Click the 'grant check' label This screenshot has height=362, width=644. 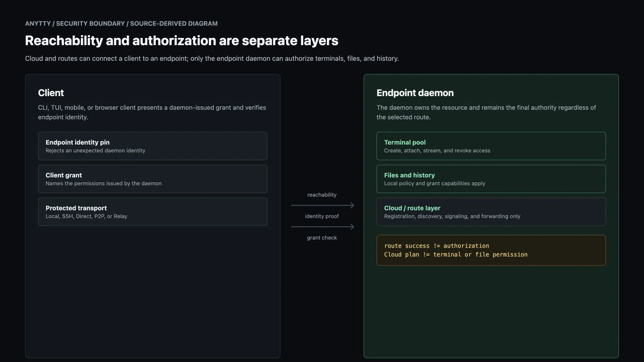tap(322, 238)
